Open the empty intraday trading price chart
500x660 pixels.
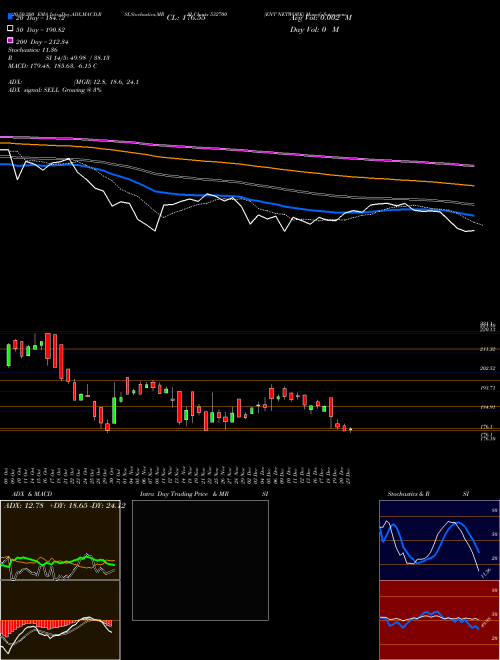[200, 560]
